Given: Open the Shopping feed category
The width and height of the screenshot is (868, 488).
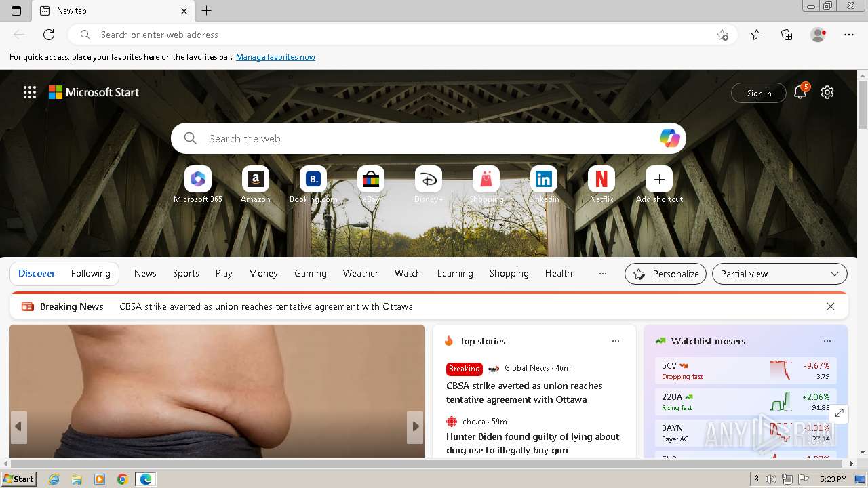Looking at the screenshot, I should [x=509, y=274].
